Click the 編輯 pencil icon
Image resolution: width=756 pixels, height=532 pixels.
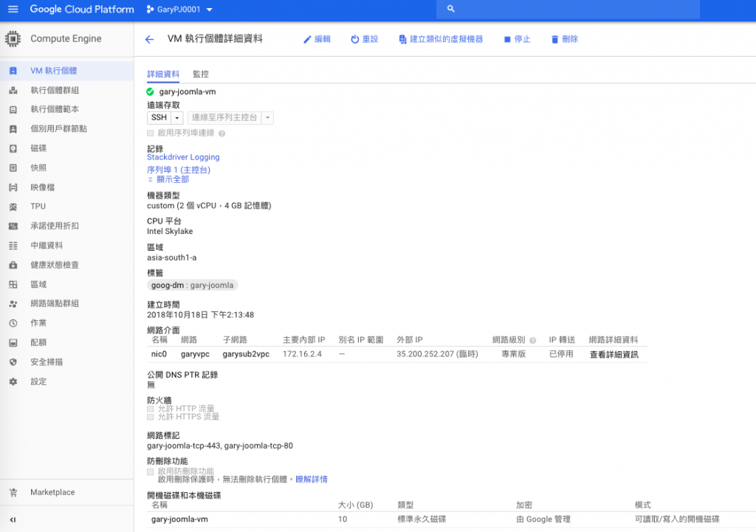tap(307, 40)
